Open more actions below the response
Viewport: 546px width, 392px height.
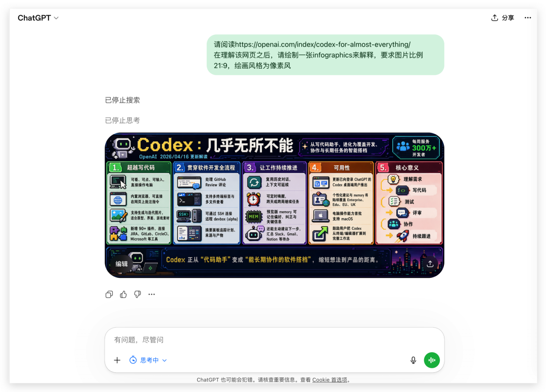152,295
